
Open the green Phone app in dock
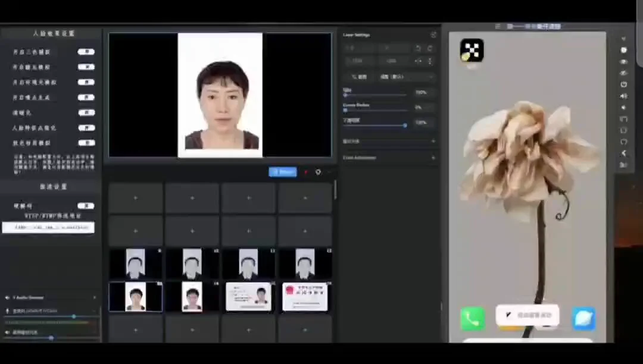pyautogui.click(x=472, y=319)
